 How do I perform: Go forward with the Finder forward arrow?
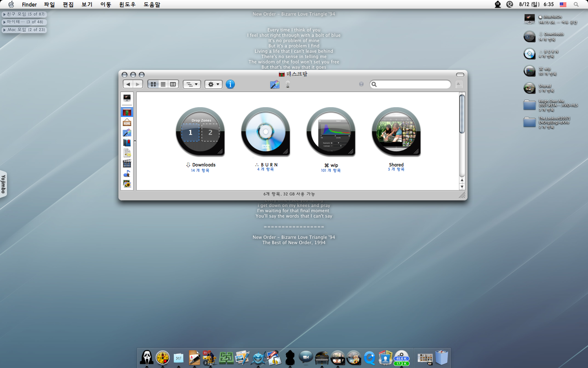tap(138, 84)
